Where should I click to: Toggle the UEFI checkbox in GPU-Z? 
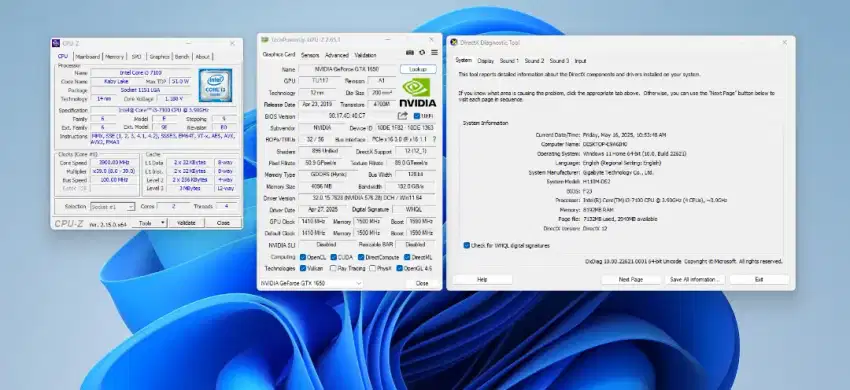click(x=416, y=116)
